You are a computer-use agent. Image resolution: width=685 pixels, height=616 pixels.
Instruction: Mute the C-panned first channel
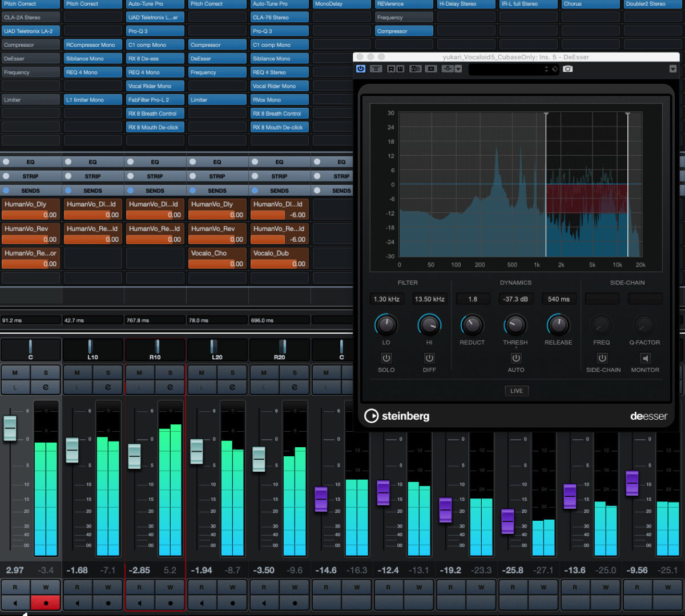tap(15, 372)
